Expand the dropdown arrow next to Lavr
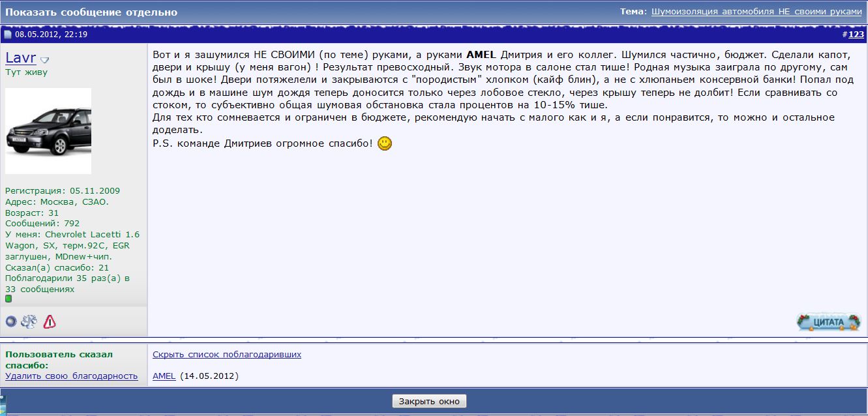Image resolution: width=868 pixels, height=416 pixels. 45,60
